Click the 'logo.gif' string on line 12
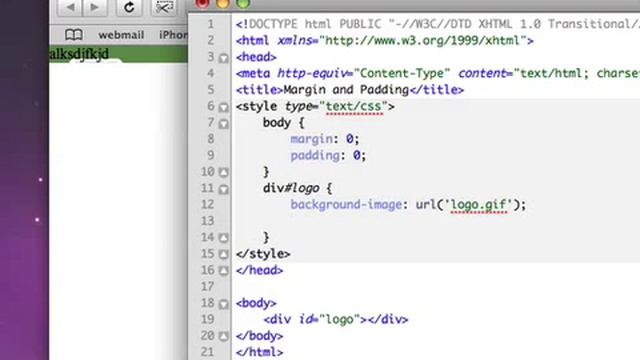This screenshot has height=360, width=640. point(478,204)
